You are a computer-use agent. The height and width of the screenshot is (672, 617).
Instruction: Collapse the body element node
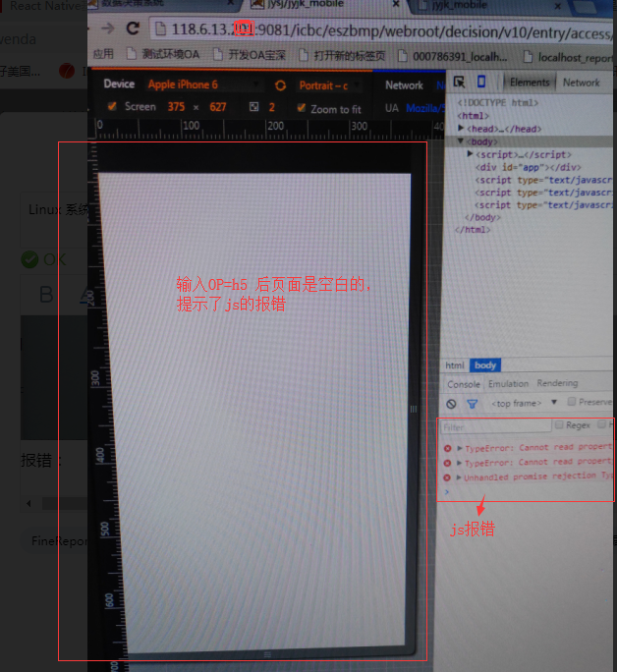coord(461,141)
